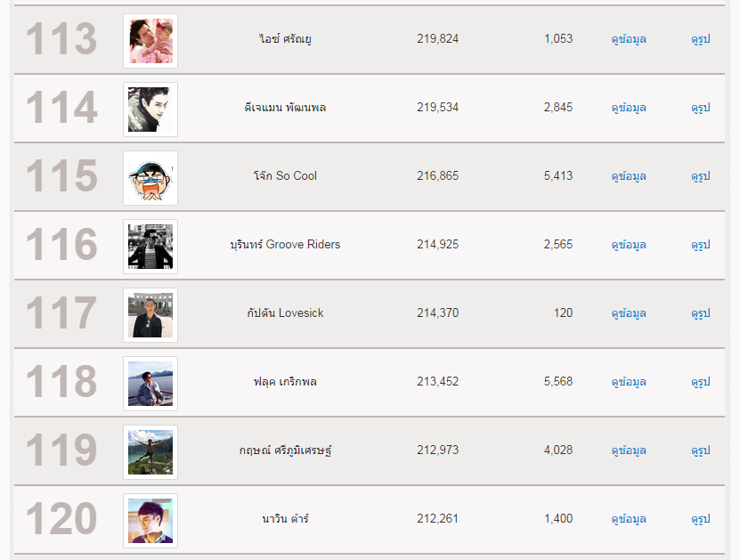Click thumbnail for กัปตัน Lovesick

150,314
